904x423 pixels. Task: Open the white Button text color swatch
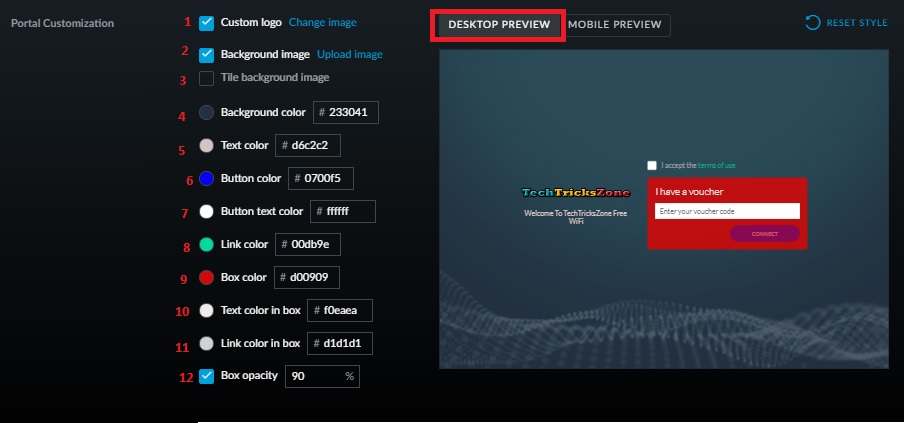pyautogui.click(x=206, y=212)
